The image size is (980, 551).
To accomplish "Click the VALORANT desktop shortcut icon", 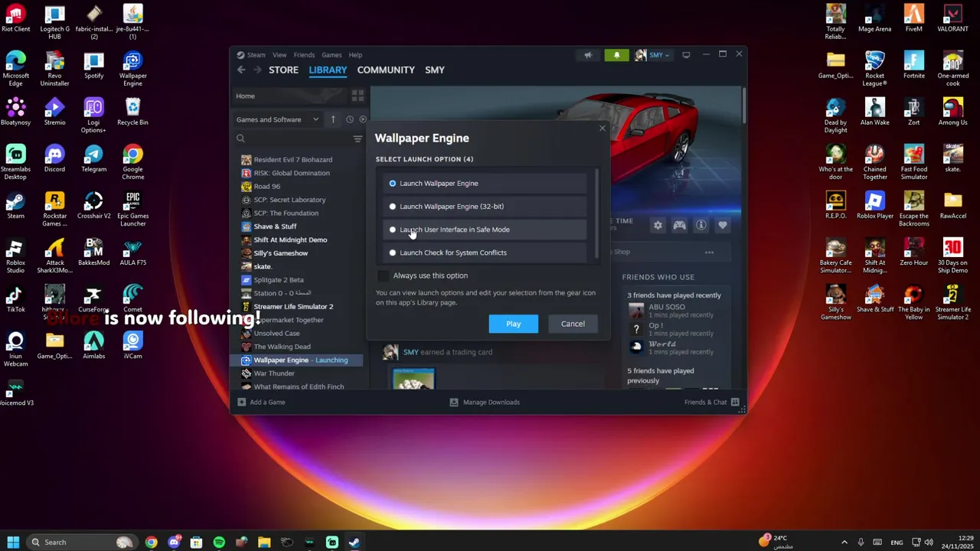I will coord(952,19).
